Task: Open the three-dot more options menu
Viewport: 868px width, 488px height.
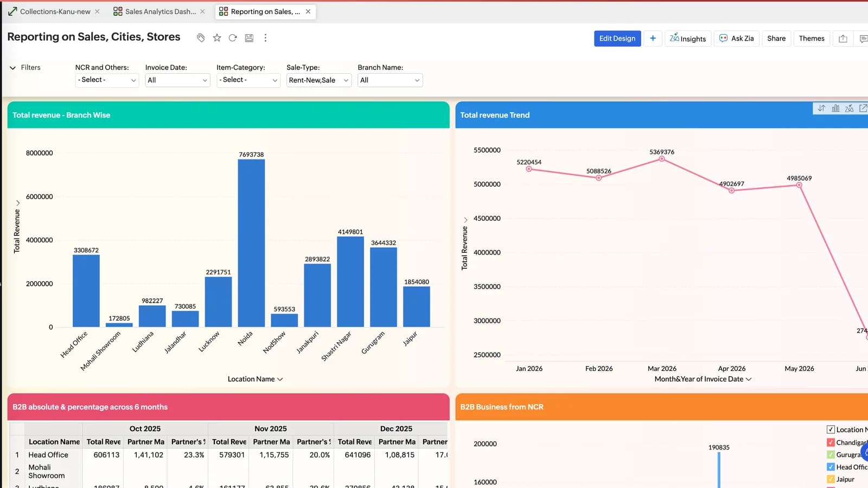Action: point(265,38)
